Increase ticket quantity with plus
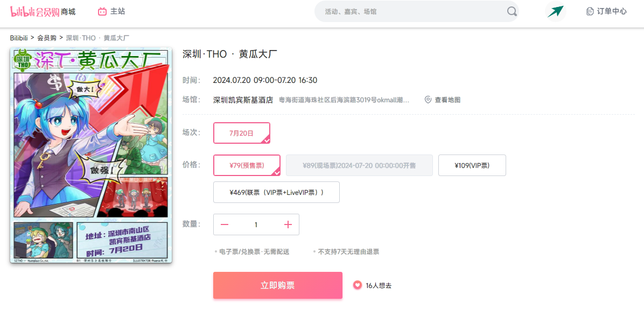This screenshot has width=644, height=316. [x=288, y=224]
